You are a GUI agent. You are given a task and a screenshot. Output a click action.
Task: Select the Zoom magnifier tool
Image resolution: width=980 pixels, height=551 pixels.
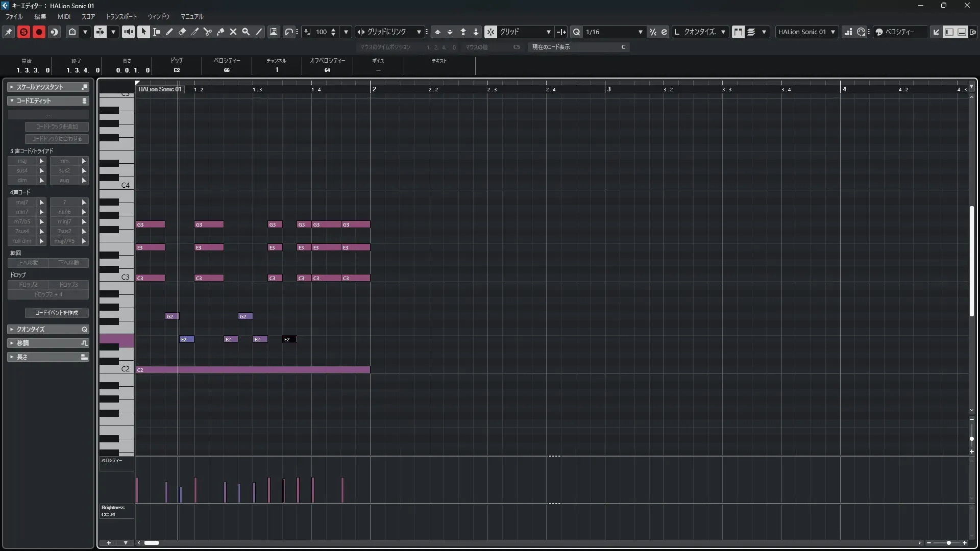coord(246,32)
